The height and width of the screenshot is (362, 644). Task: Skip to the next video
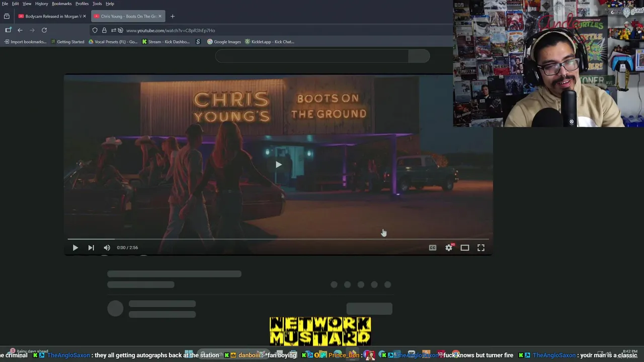tap(91, 247)
